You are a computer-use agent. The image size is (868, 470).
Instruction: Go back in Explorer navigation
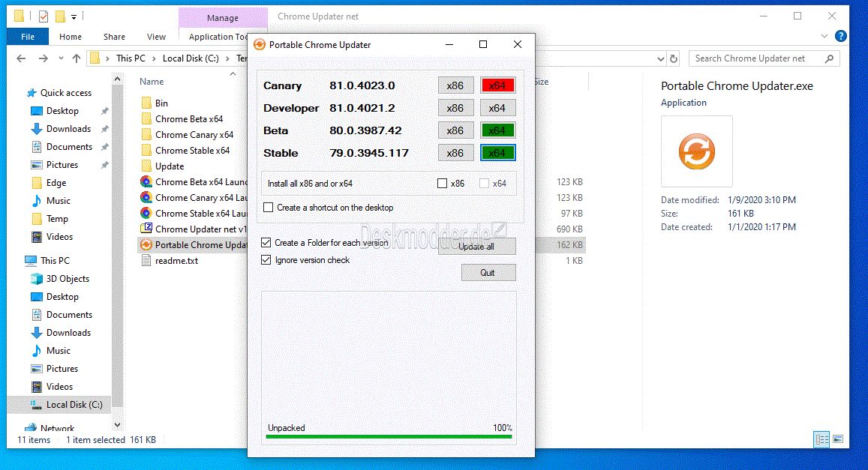point(21,58)
